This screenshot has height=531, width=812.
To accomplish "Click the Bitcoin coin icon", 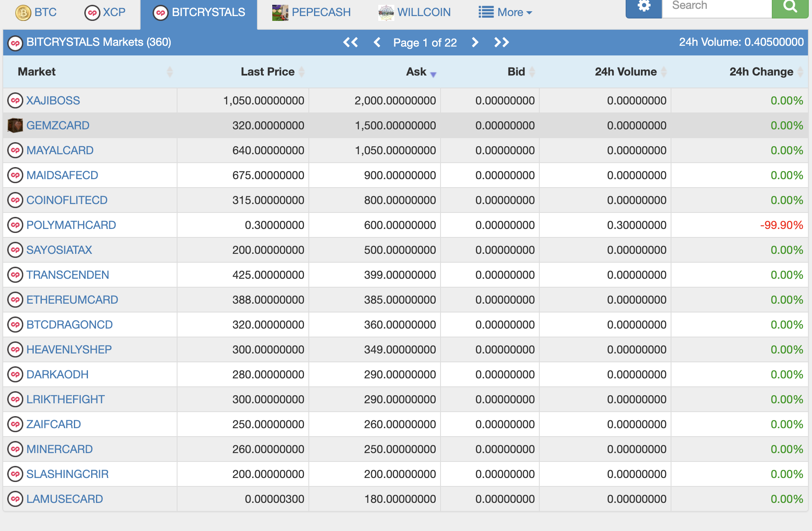I will point(23,13).
